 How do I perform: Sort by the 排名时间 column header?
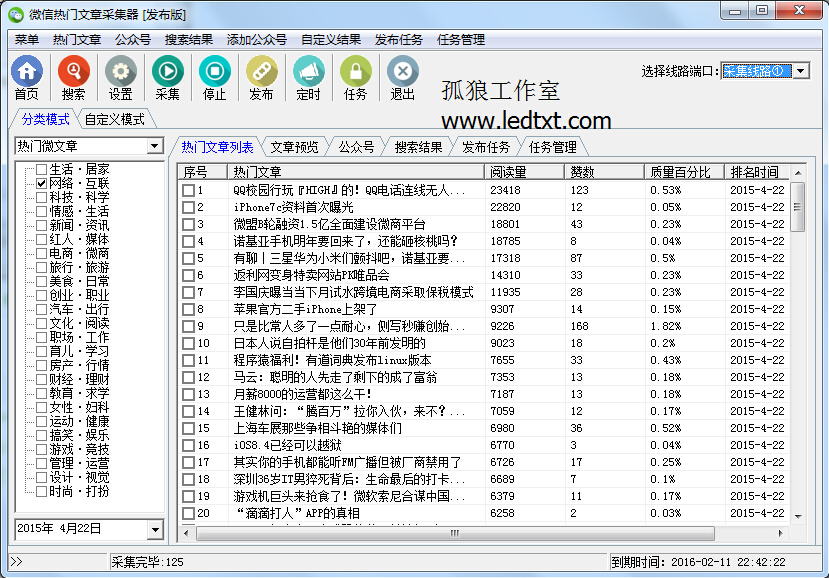tap(757, 172)
